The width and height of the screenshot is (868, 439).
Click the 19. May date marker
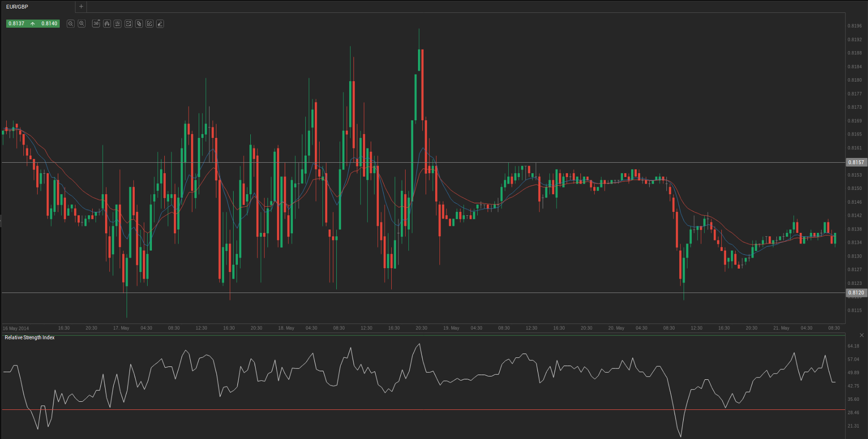tap(451, 328)
